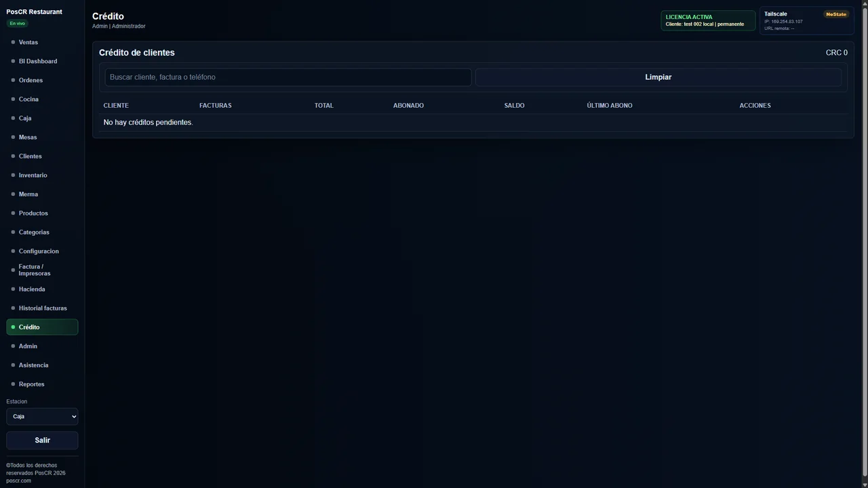Select Hacienda menu item
Image resolution: width=868 pixels, height=488 pixels.
point(42,289)
